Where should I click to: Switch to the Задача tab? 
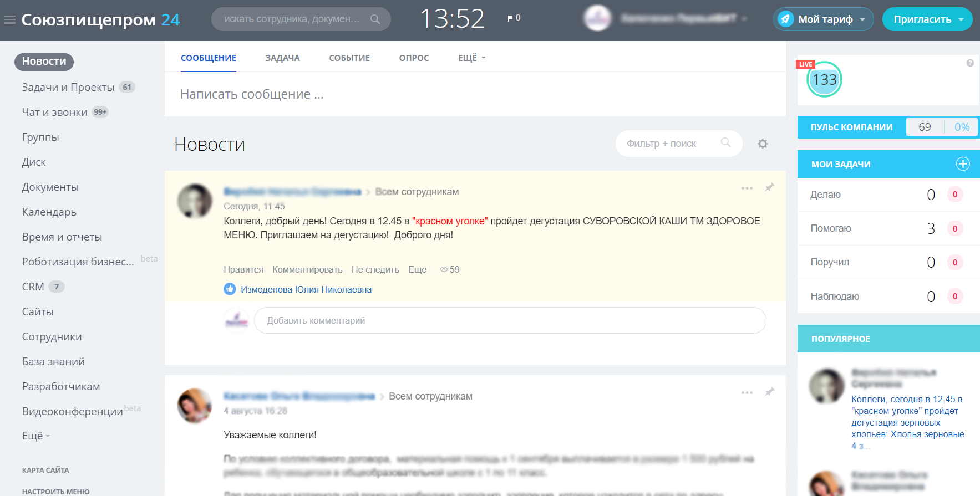coord(282,58)
